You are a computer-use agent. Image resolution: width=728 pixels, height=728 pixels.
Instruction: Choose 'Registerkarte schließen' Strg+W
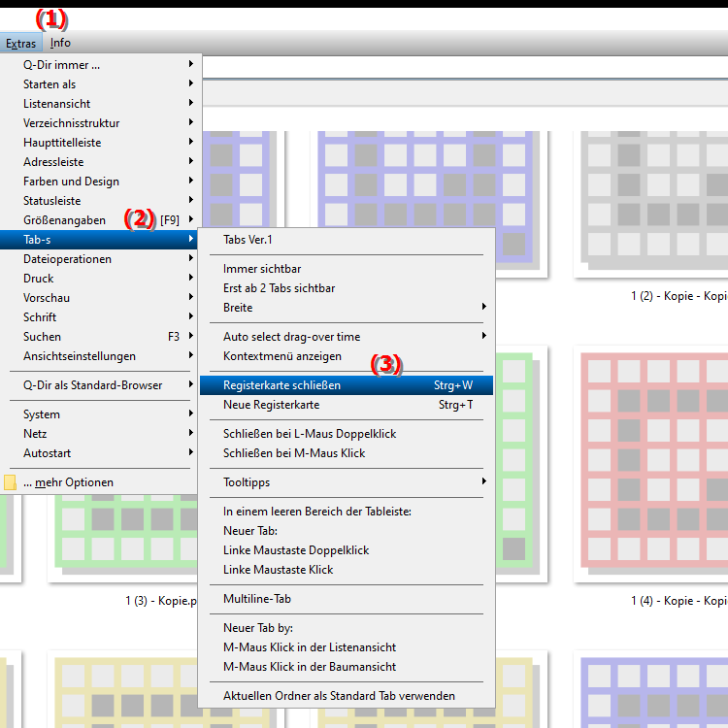(x=347, y=385)
